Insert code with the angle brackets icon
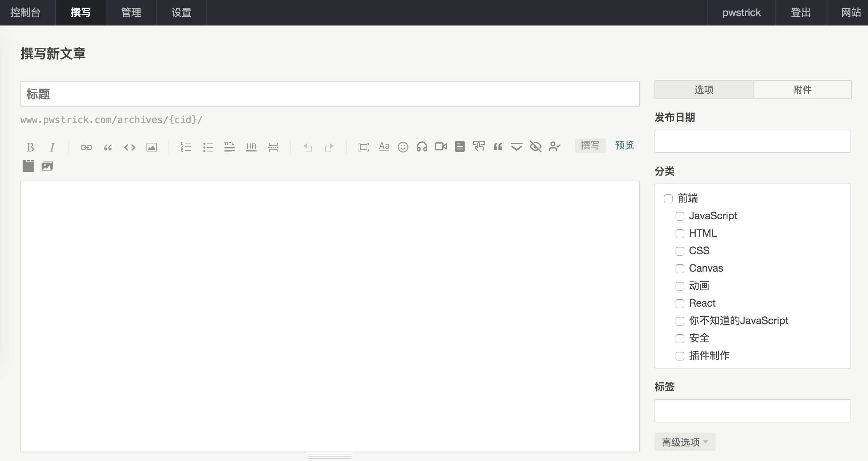868x461 pixels. pyautogui.click(x=130, y=147)
